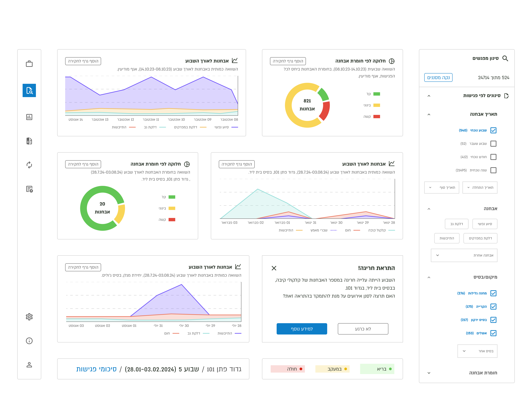Click the red קשה legend swatch
This screenshot has width=532, height=399.
pyautogui.click(x=376, y=117)
